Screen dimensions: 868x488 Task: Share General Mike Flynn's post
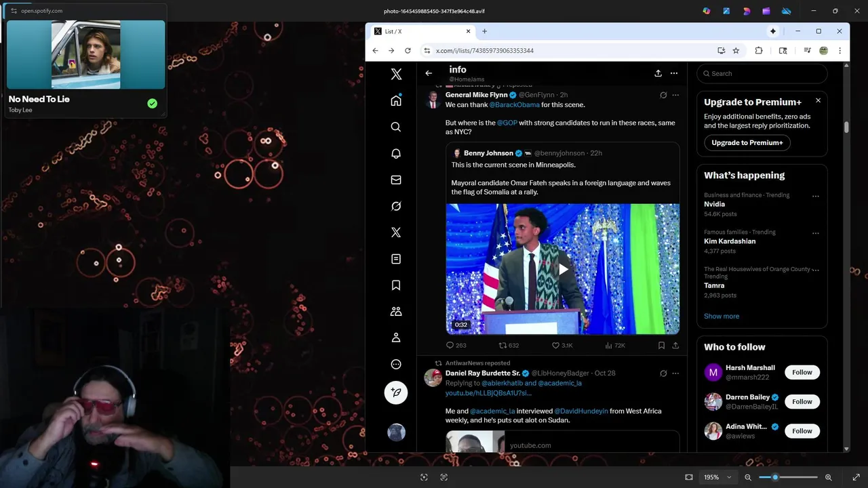675,345
